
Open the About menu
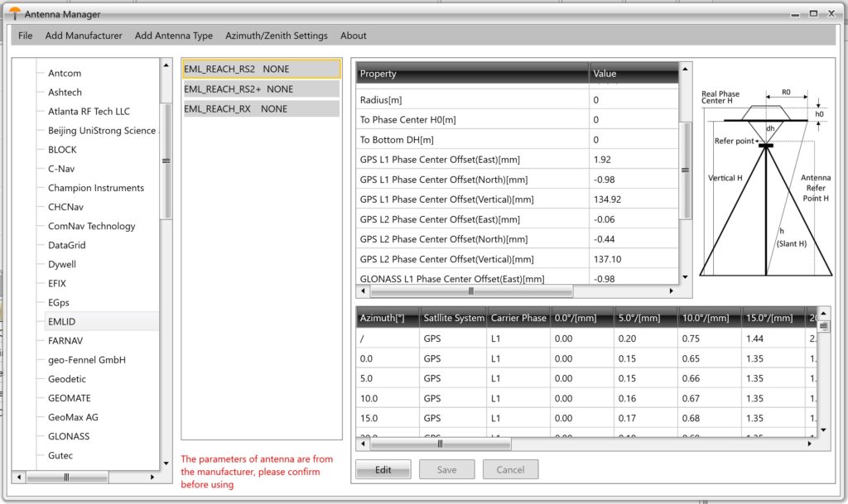pyautogui.click(x=354, y=36)
